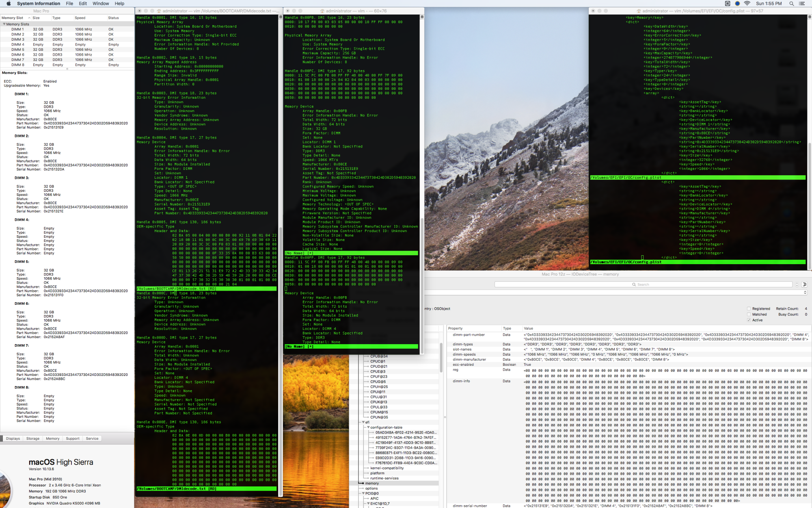812x508 pixels.
Task: Collapse the configuration-table tree node
Action: coord(368,428)
